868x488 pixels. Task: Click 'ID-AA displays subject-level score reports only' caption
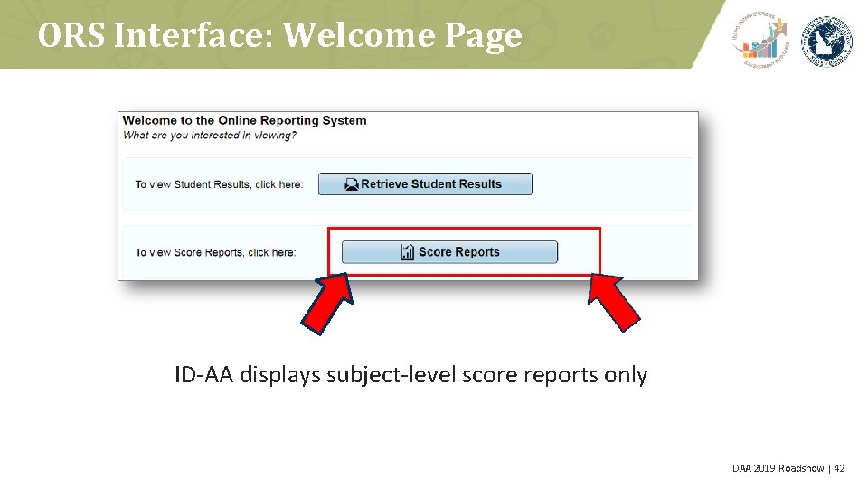[x=410, y=375]
